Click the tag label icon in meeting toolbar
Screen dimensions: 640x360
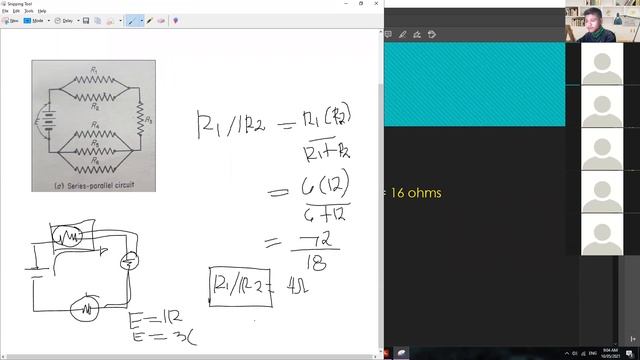(432, 34)
